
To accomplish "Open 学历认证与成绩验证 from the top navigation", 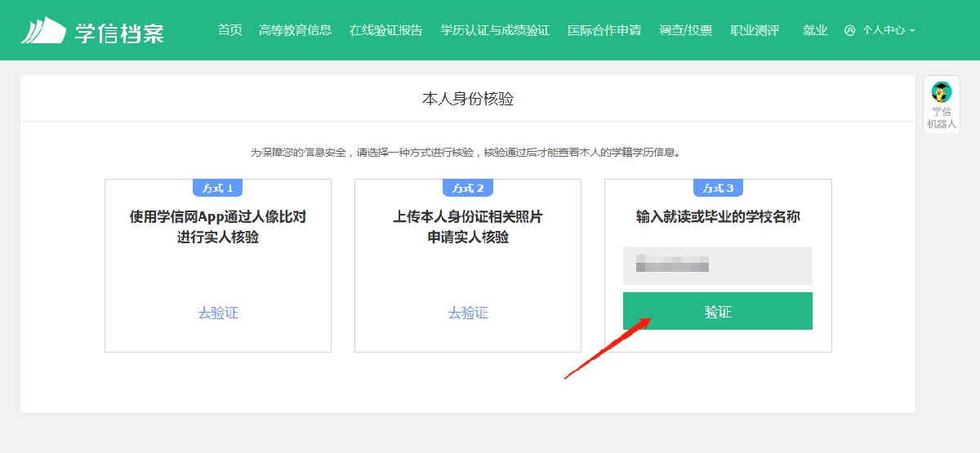I will coord(495,30).
